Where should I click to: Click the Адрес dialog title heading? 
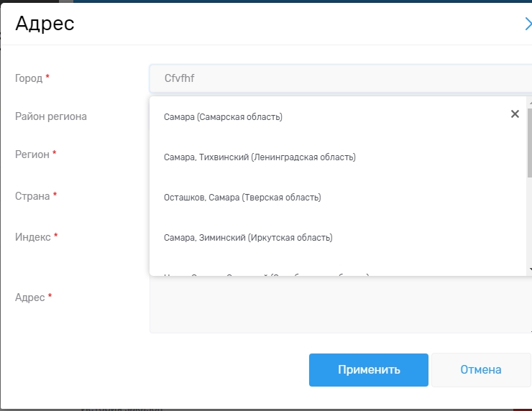pos(45,24)
